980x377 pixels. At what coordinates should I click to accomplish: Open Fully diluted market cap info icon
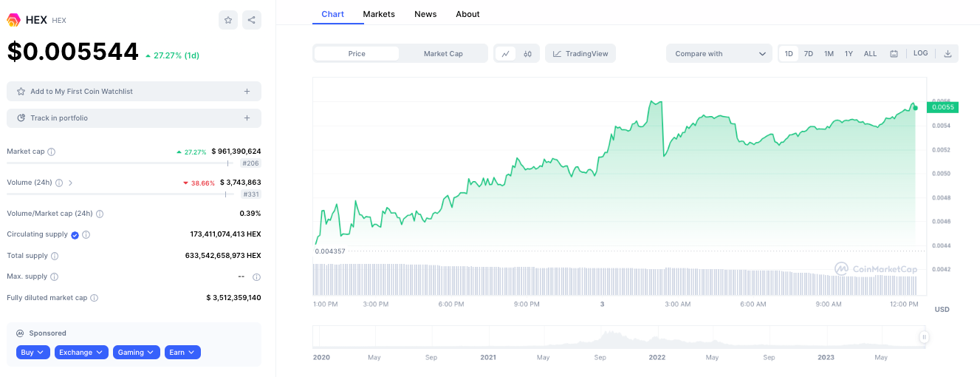coord(94,298)
